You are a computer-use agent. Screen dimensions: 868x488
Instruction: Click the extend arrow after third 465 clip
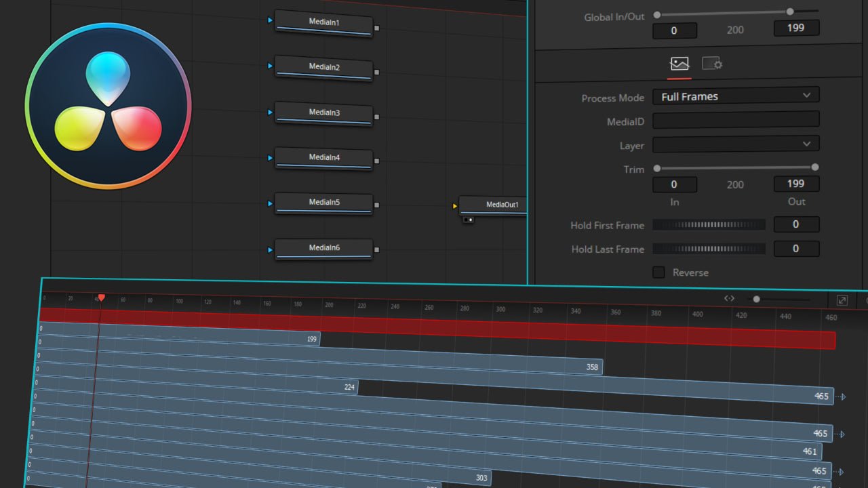(x=840, y=472)
